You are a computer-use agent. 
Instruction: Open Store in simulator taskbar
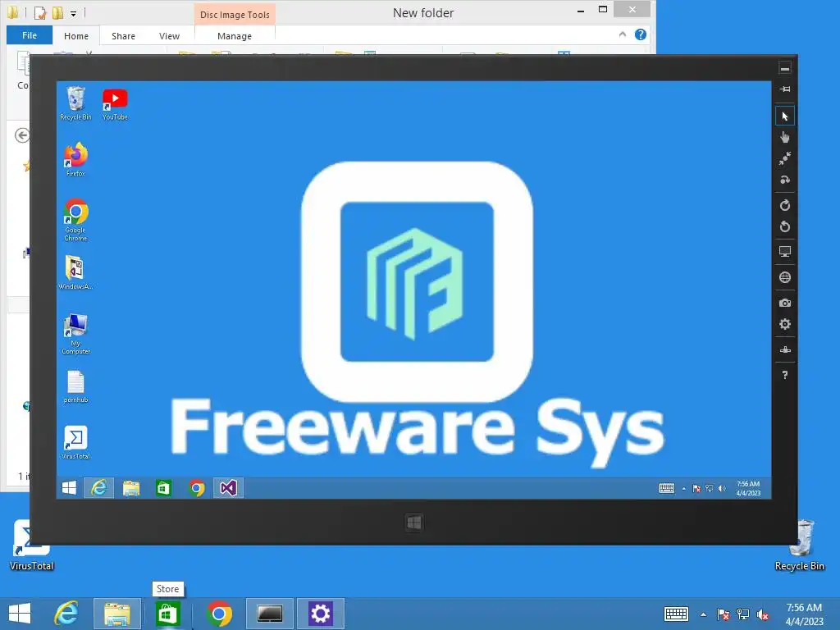click(x=163, y=488)
